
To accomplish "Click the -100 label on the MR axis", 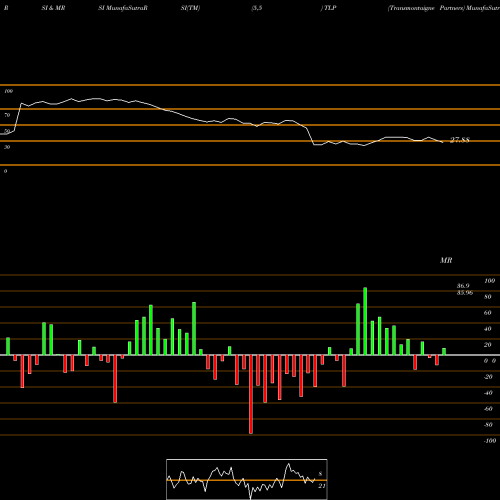I will click(x=490, y=441).
